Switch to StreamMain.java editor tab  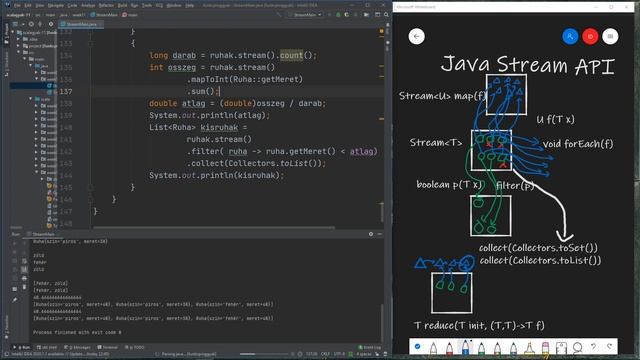point(81,24)
